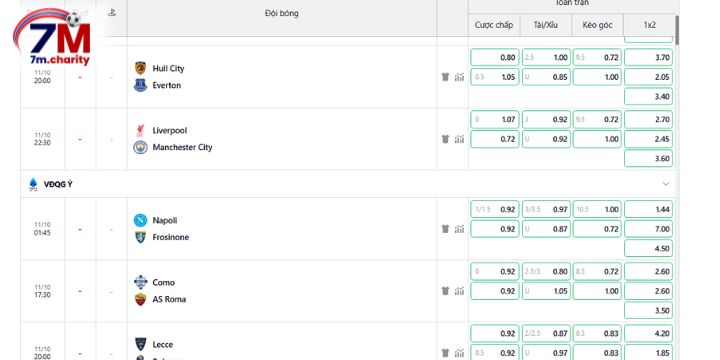Open statistics chart icon for Napoli match
Image resolution: width=720 pixels, height=360 pixels.
pos(459,229)
